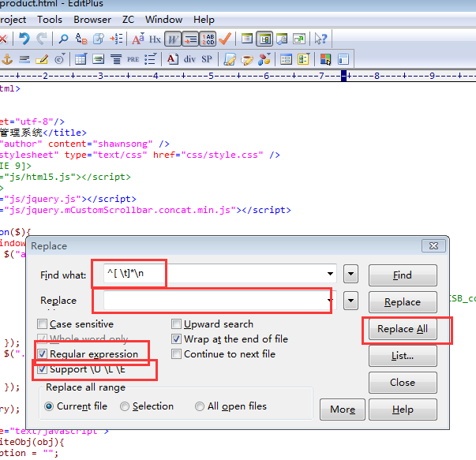
Task: Open the Help menu
Action: (204, 20)
